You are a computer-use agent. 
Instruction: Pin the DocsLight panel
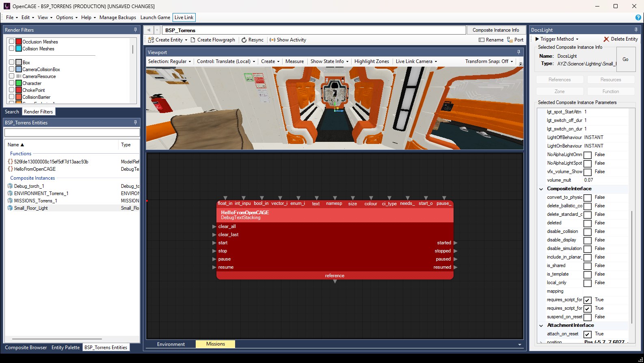pyautogui.click(x=636, y=30)
